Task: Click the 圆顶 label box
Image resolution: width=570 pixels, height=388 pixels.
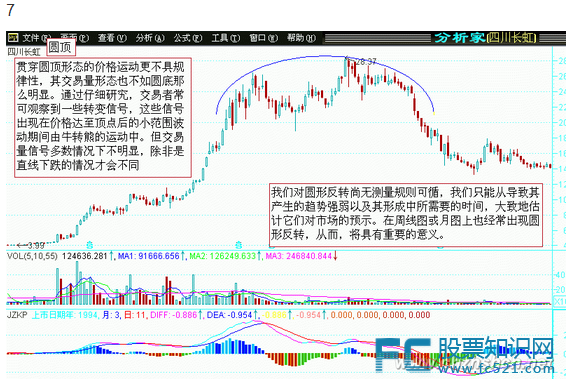Action: point(61,47)
